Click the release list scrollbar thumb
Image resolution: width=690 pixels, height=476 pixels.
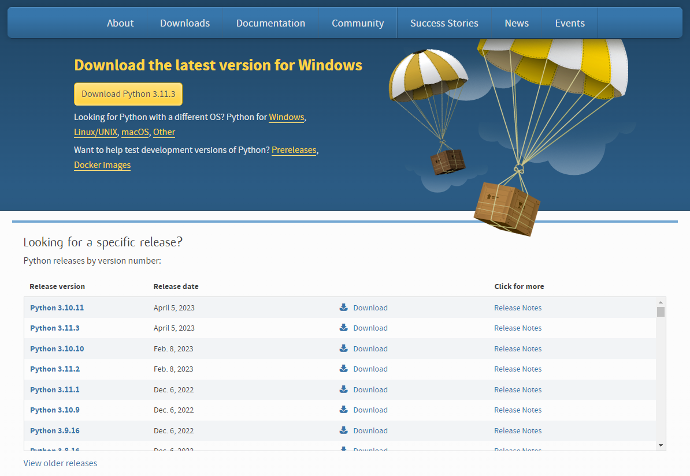(x=661, y=311)
